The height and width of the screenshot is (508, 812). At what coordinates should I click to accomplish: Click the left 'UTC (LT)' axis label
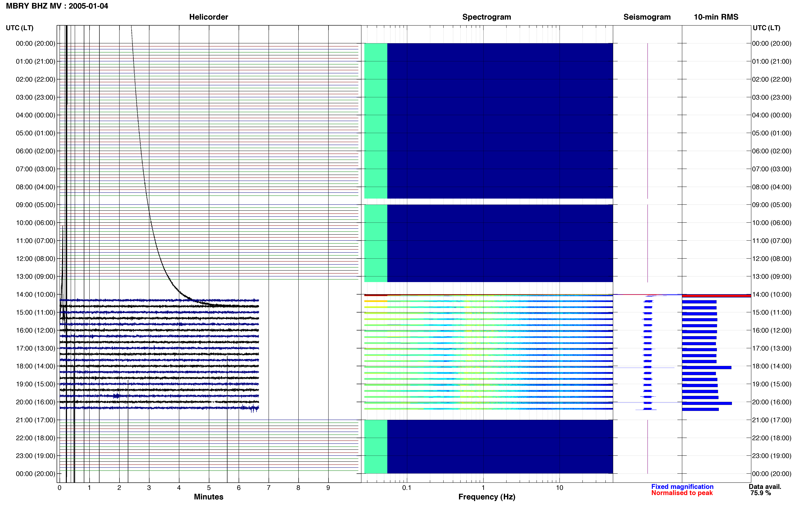pyautogui.click(x=19, y=28)
